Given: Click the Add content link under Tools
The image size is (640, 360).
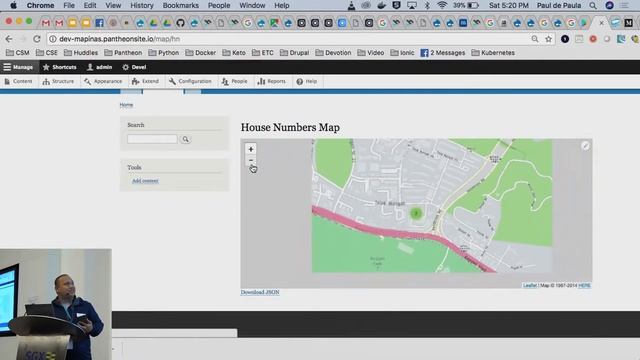Looking at the screenshot, I should pyautogui.click(x=145, y=181).
